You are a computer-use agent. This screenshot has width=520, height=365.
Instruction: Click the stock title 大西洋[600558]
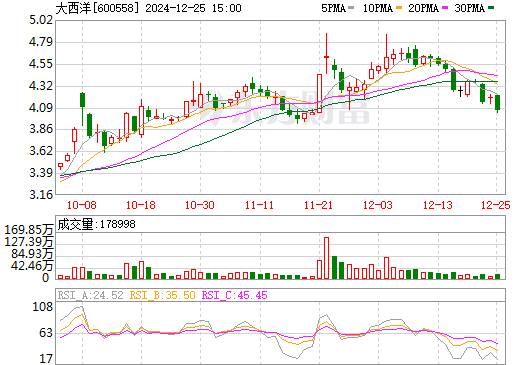coord(97,8)
